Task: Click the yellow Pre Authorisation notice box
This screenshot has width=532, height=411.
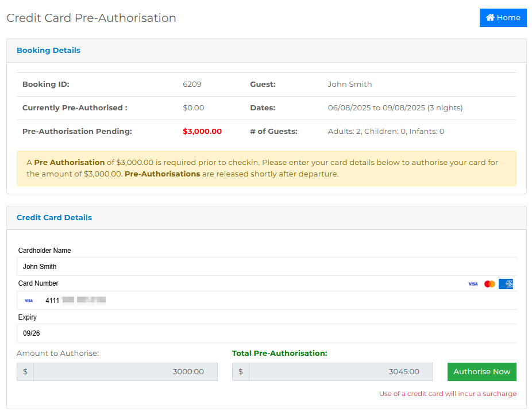Action: [267, 168]
